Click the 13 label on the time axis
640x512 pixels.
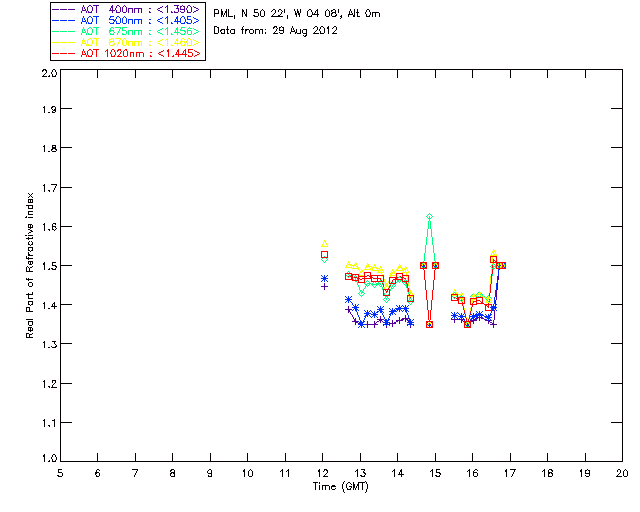pos(360,473)
